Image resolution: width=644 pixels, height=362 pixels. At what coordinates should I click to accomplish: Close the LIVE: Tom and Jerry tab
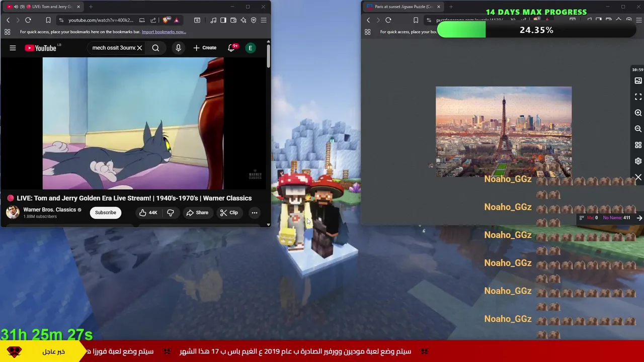click(x=78, y=7)
